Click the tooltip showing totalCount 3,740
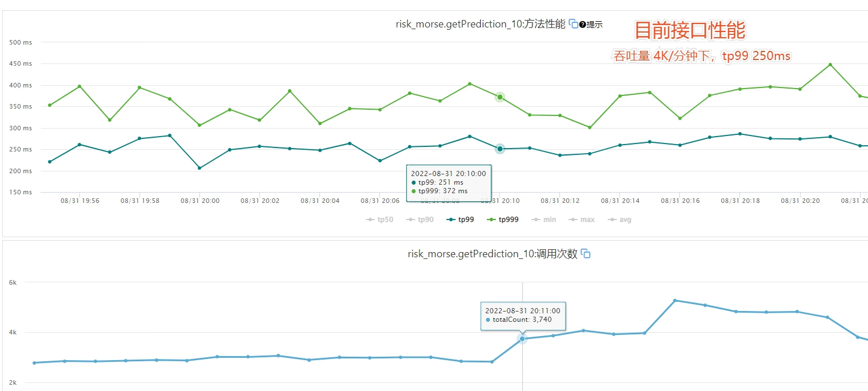 tap(523, 316)
